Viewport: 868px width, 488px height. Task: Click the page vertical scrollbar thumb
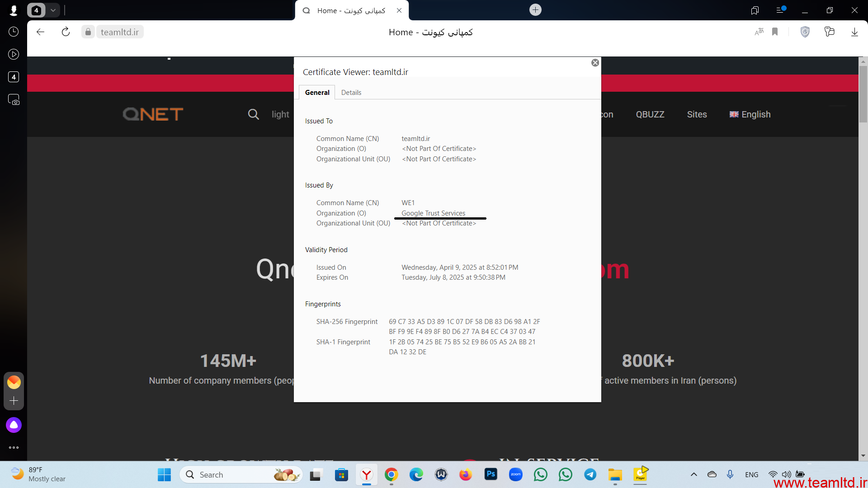pyautogui.click(x=863, y=95)
